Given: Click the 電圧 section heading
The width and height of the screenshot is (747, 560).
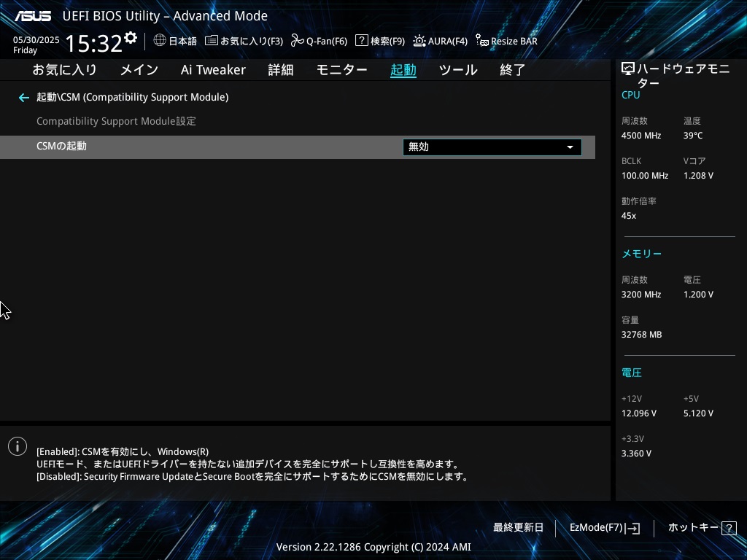Looking at the screenshot, I should coord(632,373).
